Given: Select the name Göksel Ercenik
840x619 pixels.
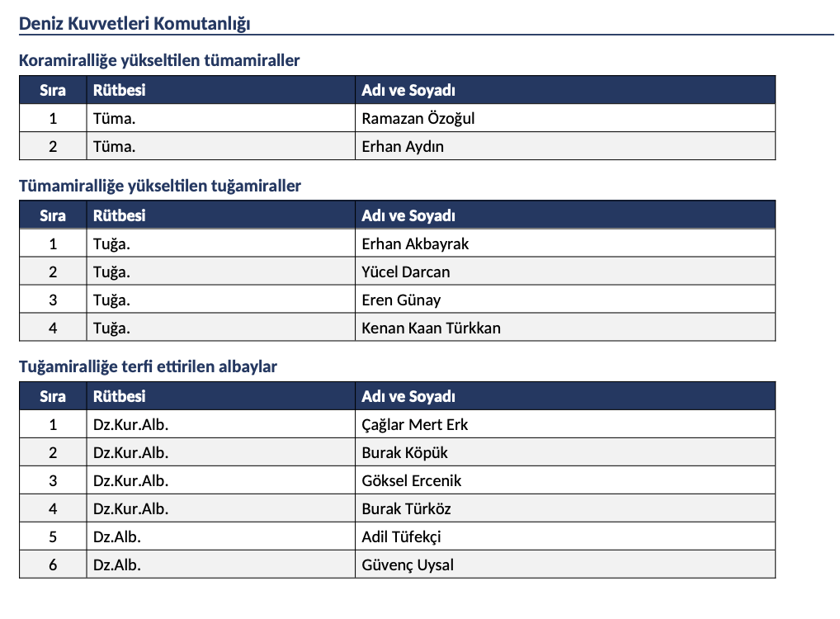Looking at the screenshot, I should (x=411, y=480).
